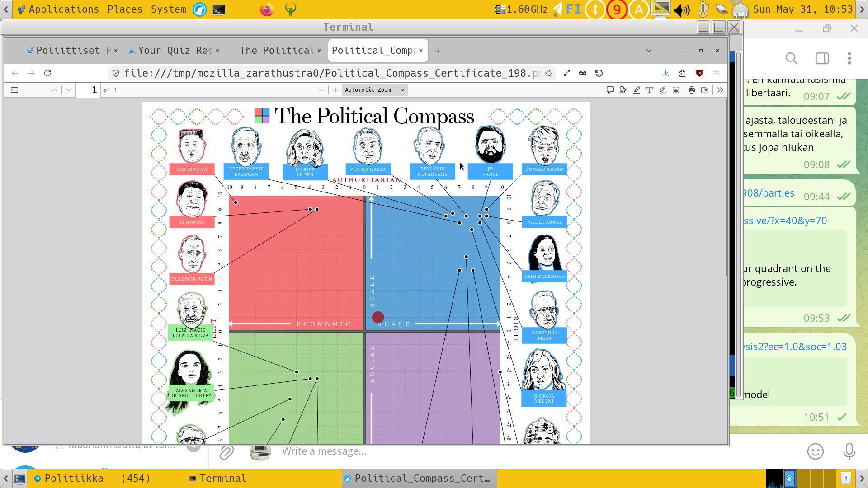This screenshot has width=868, height=488.
Task: Open Political_Compass_Cert taskbar item
Action: (419, 479)
